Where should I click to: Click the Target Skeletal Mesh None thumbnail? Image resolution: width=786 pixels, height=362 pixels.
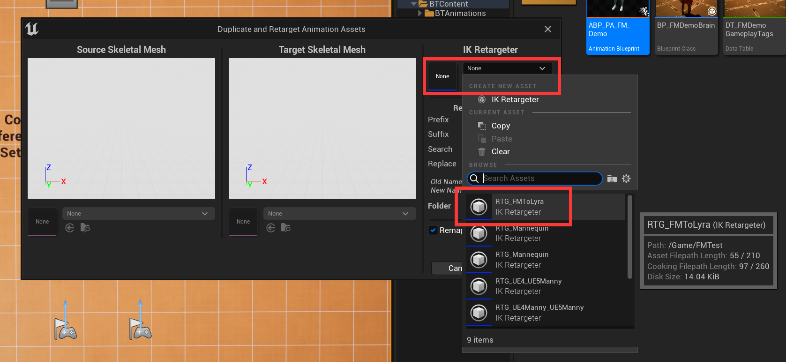(x=243, y=222)
